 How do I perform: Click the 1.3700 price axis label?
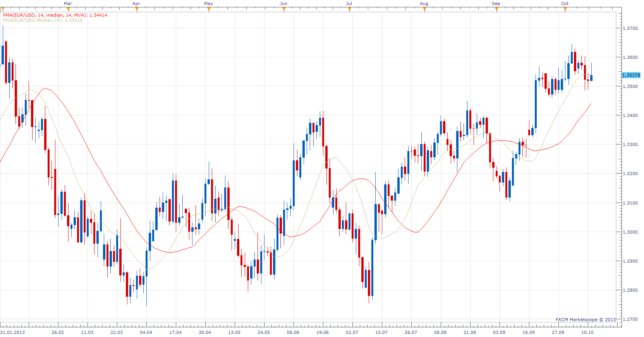pos(630,28)
